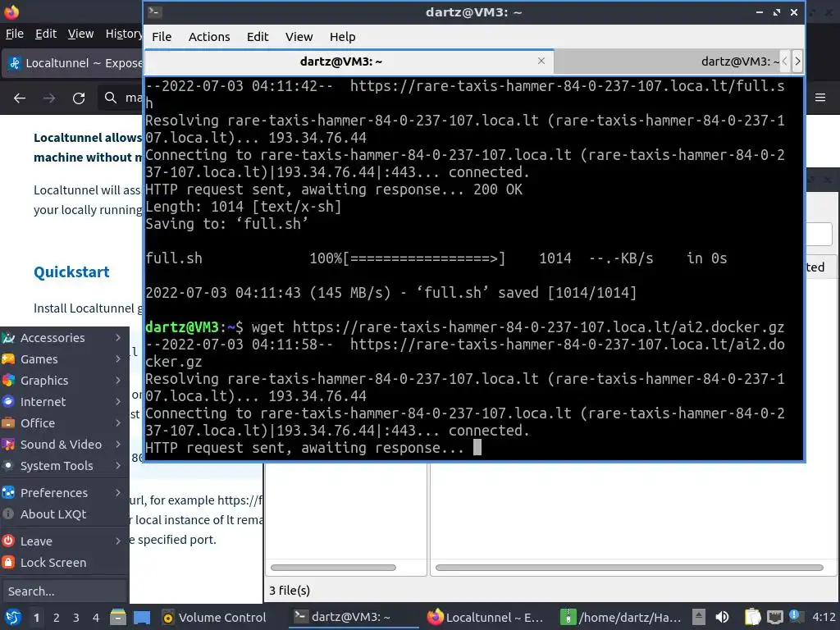Expand the Preferences submenu
The width and height of the screenshot is (840, 630).
64,493
